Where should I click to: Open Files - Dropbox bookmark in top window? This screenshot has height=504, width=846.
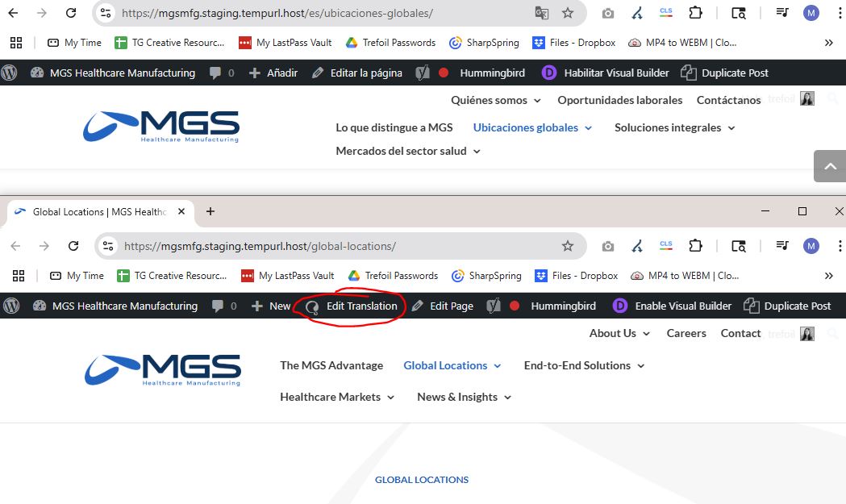574,43
